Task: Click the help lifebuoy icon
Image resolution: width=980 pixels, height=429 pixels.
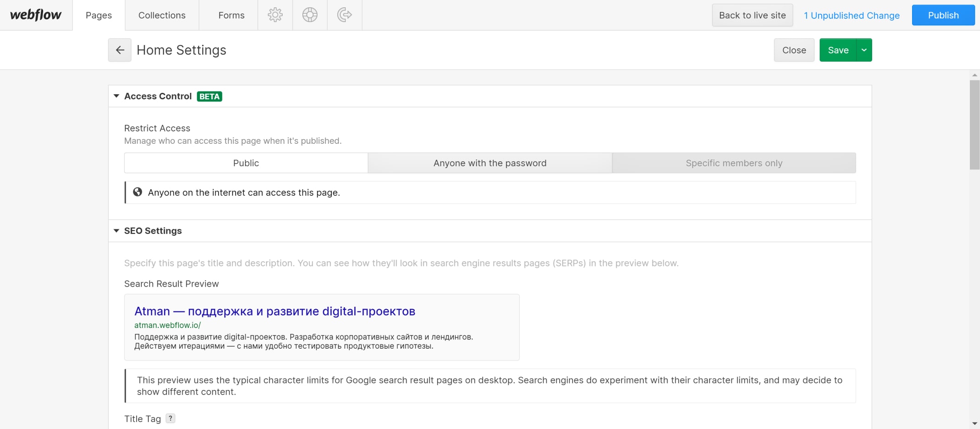Action: coord(310,15)
